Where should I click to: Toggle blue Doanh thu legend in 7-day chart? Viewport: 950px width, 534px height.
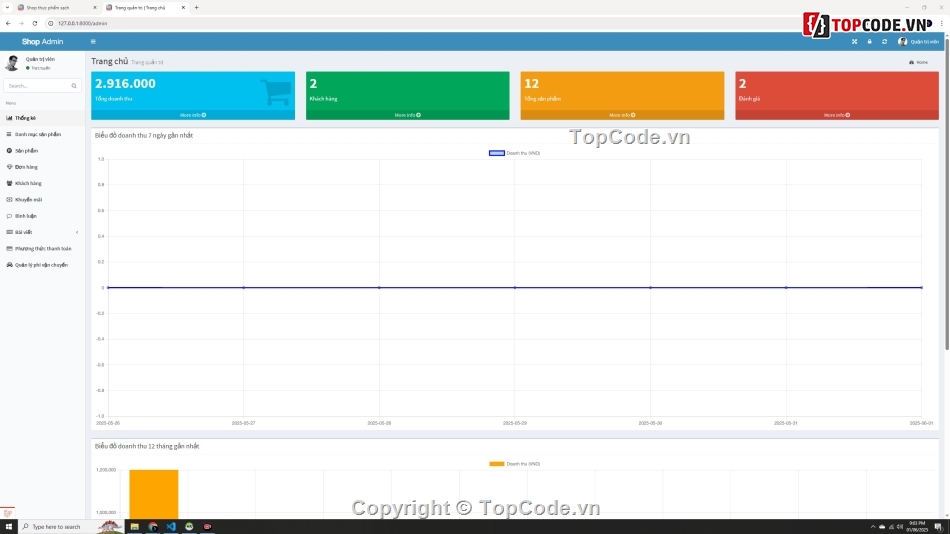[514, 153]
